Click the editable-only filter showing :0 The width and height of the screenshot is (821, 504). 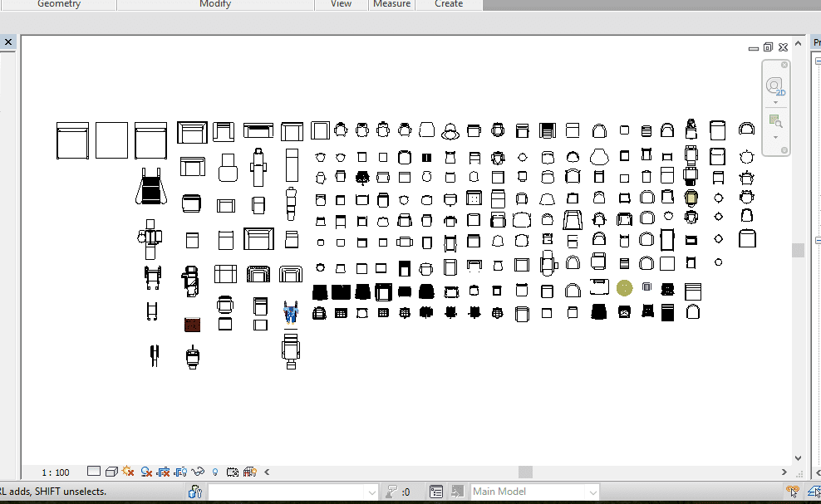click(x=396, y=492)
